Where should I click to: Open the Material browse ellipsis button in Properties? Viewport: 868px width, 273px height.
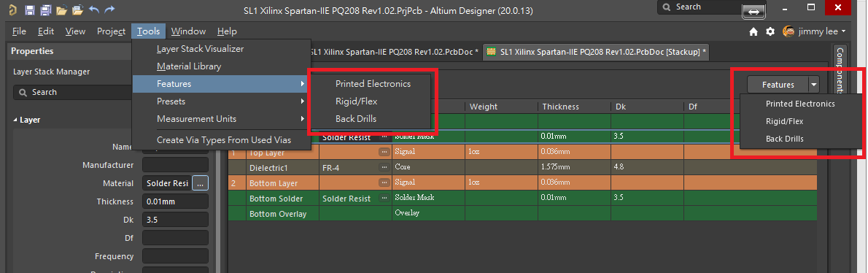tap(201, 183)
